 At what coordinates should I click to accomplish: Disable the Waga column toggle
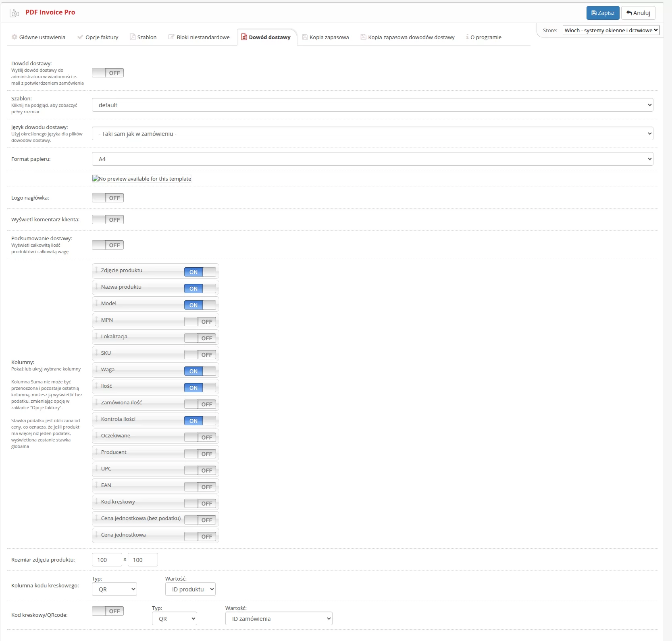point(200,371)
